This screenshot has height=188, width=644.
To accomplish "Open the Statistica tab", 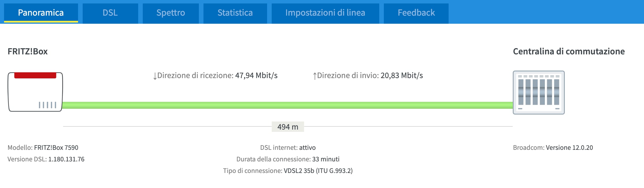I will click(x=235, y=13).
